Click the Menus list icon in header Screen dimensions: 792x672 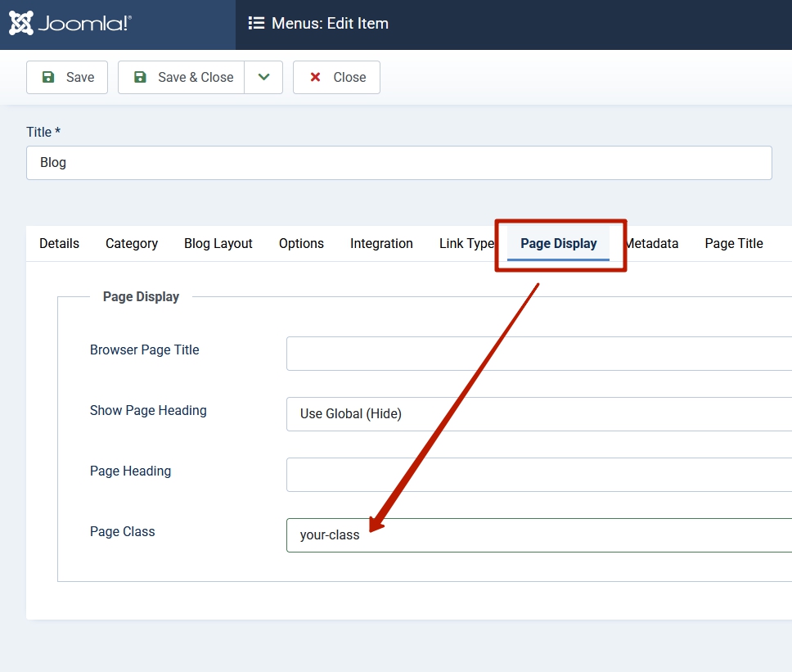tap(256, 24)
